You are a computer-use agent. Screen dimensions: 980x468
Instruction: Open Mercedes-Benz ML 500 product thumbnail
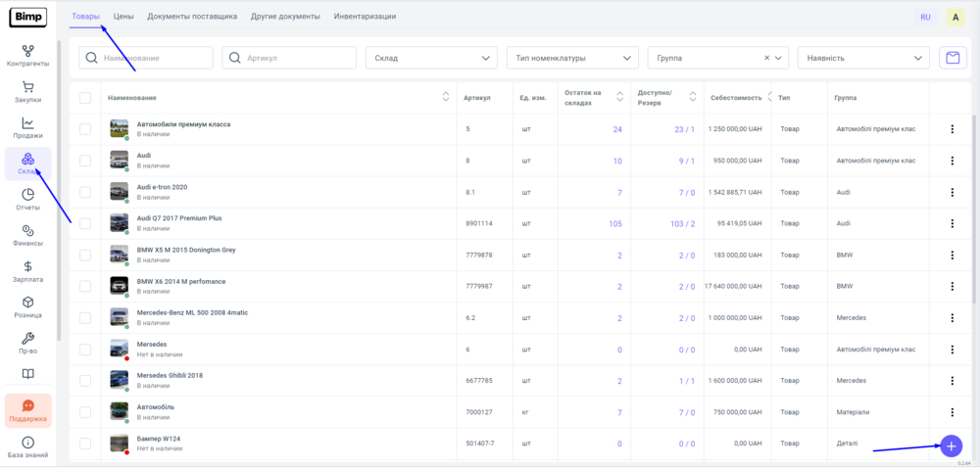(119, 317)
